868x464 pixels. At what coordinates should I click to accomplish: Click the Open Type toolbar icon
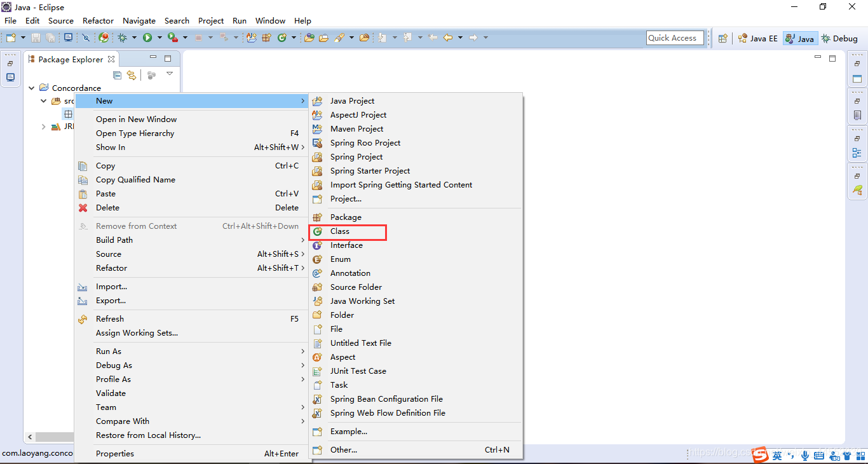click(x=309, y=38)
